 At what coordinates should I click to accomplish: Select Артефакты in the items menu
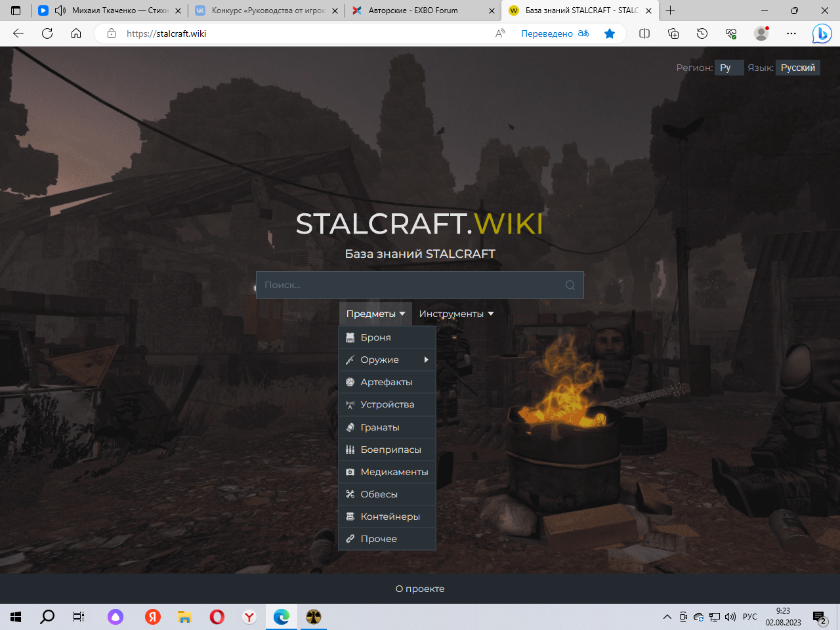pos(387,382)
